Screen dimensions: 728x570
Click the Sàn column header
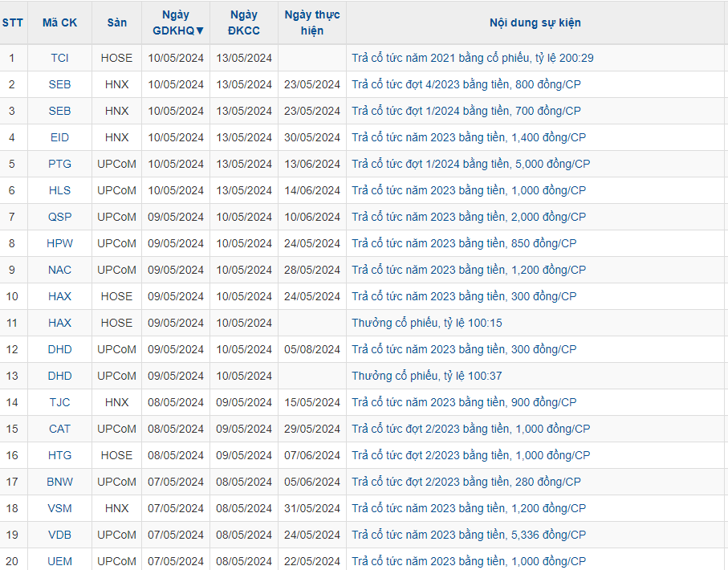point(116,22)
